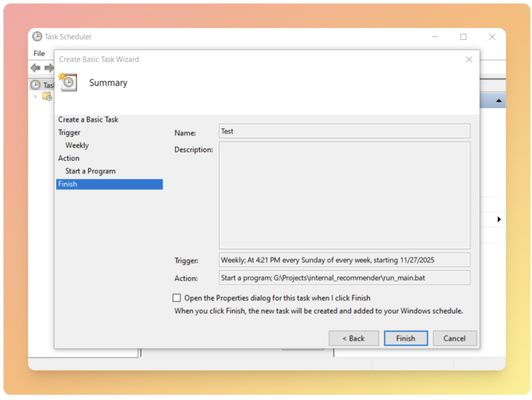The width and height of the screenshot is (532, 400).
Task: Expand the Task Scheduler Library tree node
Action: click(35, 96)
